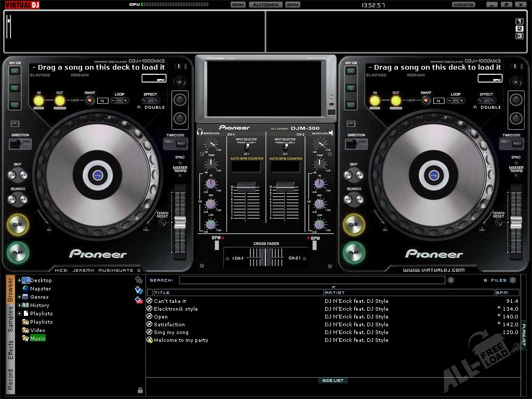Click the padlock icon in browser panel

140,390
